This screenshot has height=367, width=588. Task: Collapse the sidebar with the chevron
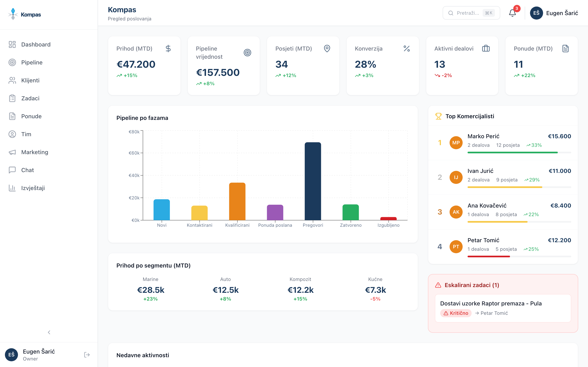tap(49, 332)
